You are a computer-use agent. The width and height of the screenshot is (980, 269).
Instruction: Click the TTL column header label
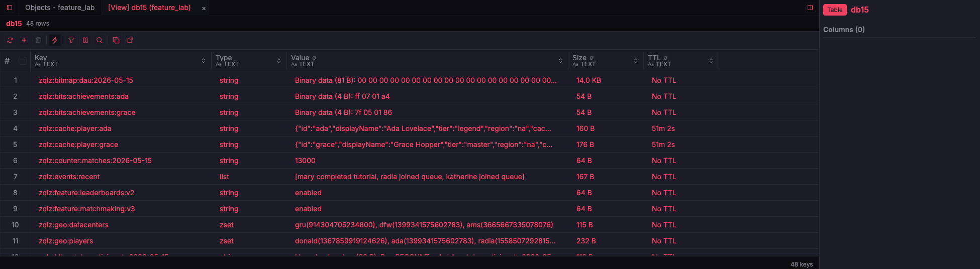point(654,58)
